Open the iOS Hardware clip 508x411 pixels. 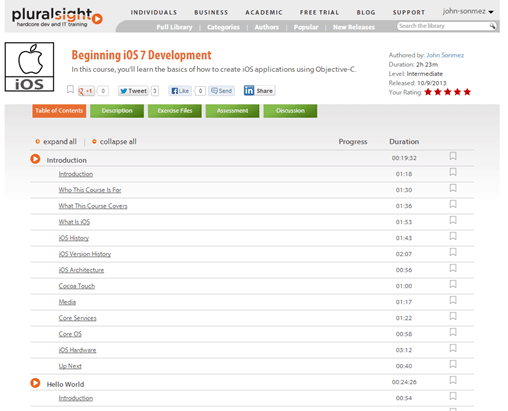tap(77, 350)
